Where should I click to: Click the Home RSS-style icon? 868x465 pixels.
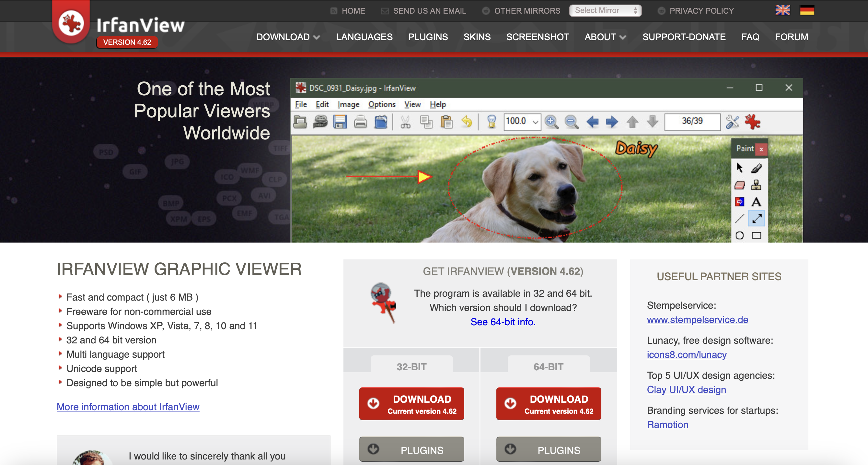(x=334, y=11)
